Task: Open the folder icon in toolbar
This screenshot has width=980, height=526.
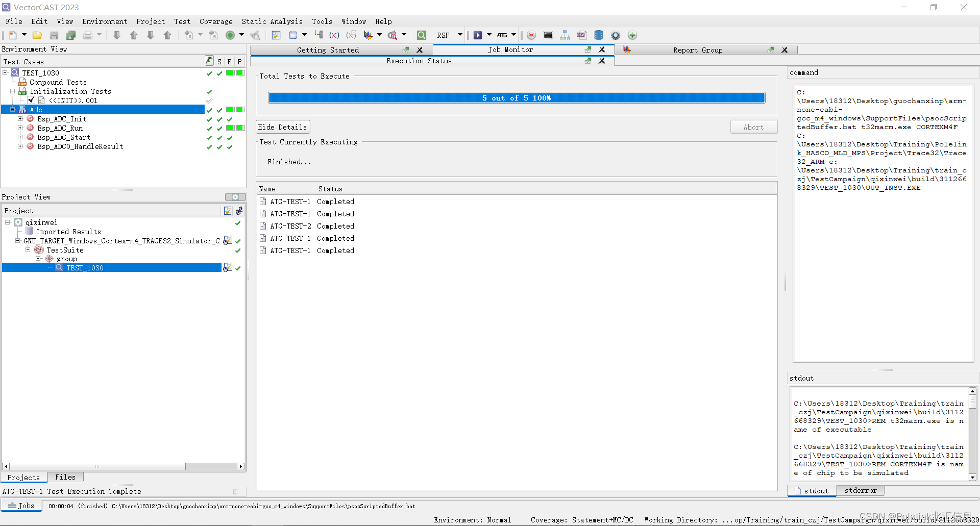Action: pos(37,35)
